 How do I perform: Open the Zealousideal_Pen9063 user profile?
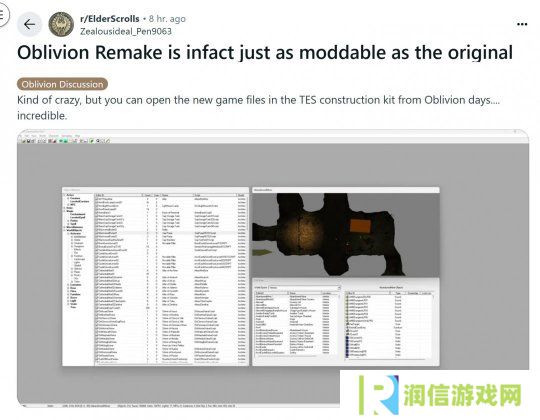point(126,31)
